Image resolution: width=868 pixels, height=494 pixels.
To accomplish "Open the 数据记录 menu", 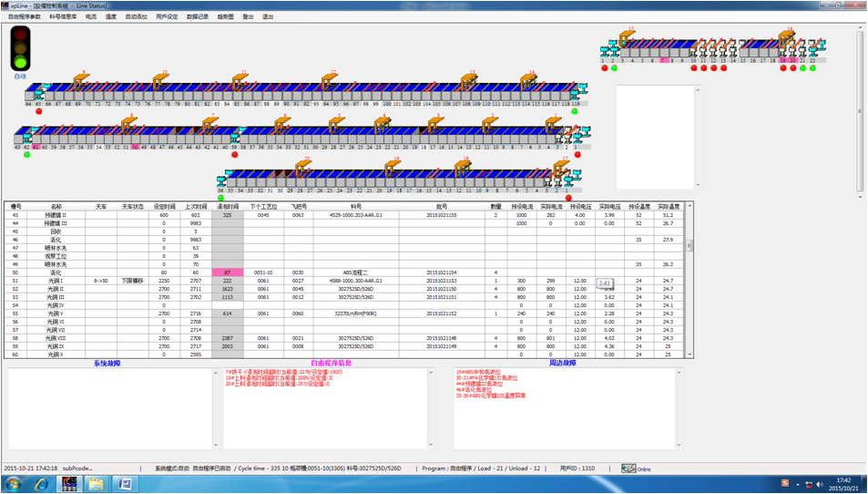I will tap(197, 16).
